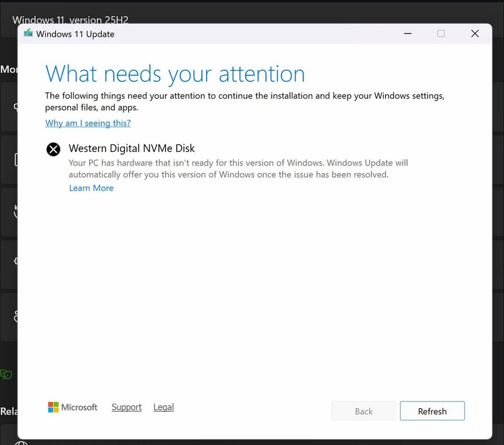Click the globe icon below the dialog
This screenshot has width=504, height=445.
pyautogui.click(x=21, y=442)
